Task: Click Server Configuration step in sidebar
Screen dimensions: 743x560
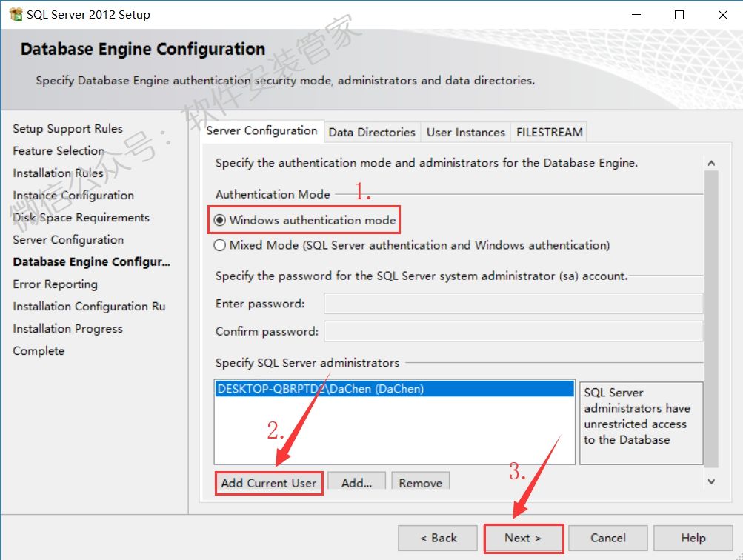Action: click(x=68, y=240)
